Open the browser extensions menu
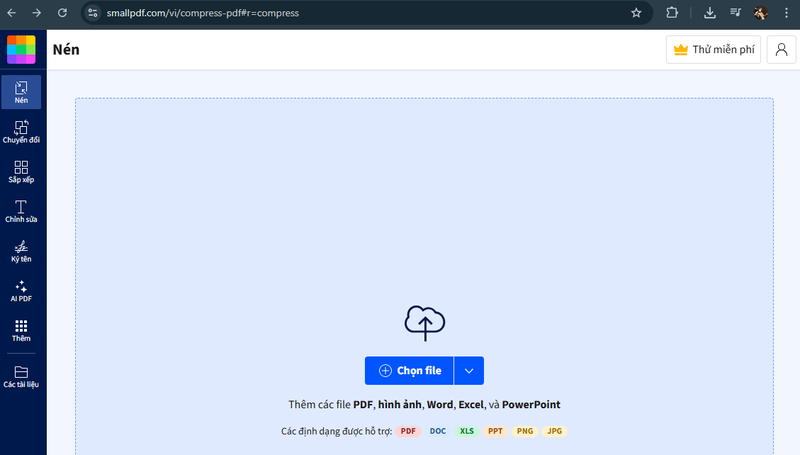The image size is (800, 455). (672, 13)
